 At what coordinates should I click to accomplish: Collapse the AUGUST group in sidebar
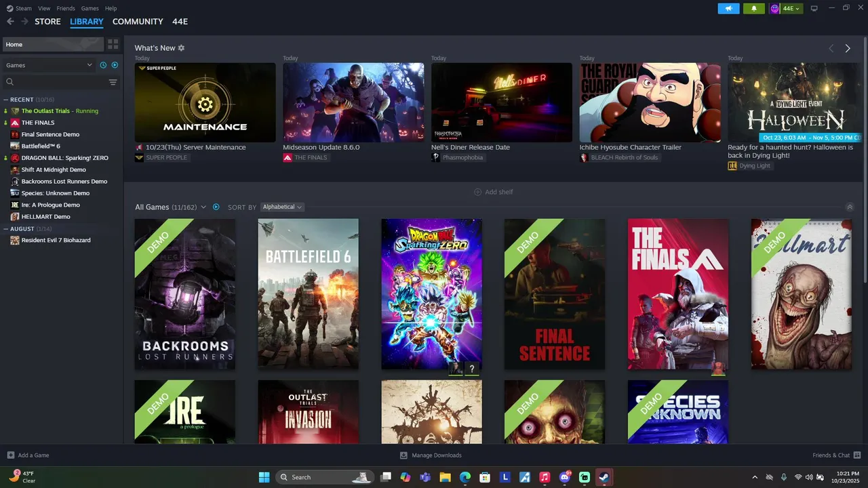tap(6, 228)
